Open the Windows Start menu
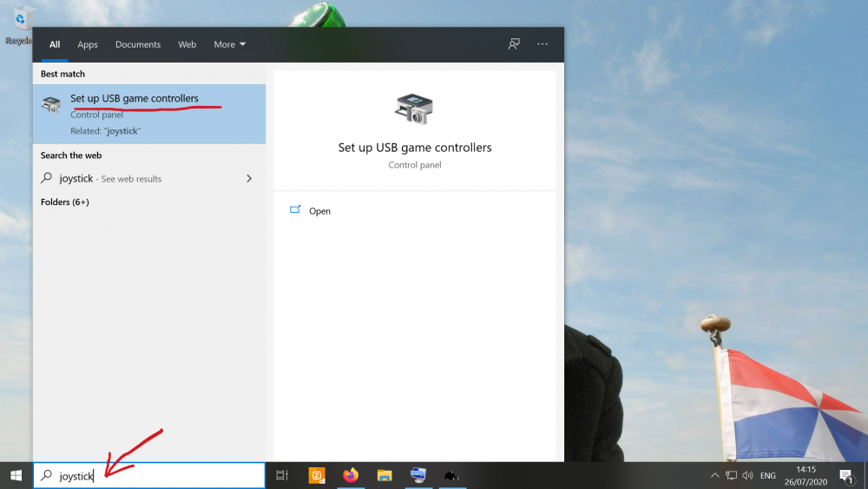 coord(16,475)
